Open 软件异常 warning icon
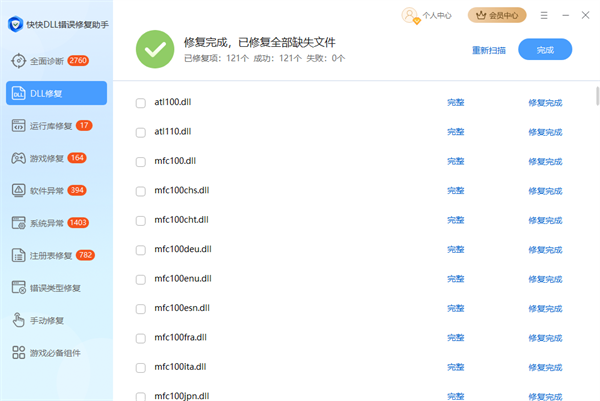Screen dimensions: 600x401 coord(18,190)
